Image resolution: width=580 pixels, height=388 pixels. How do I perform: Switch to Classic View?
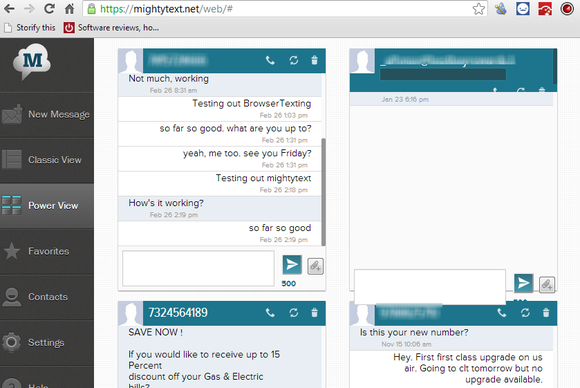point(47,160)
